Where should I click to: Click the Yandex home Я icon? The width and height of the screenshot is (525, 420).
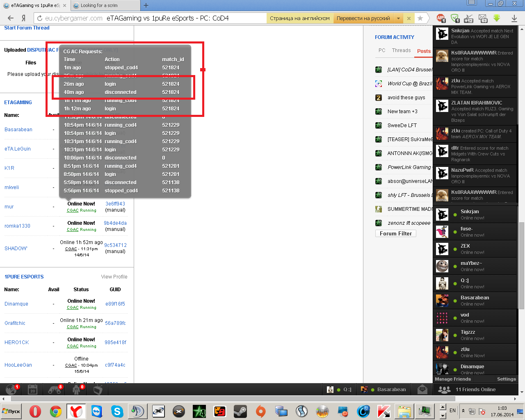click(24, 18)
